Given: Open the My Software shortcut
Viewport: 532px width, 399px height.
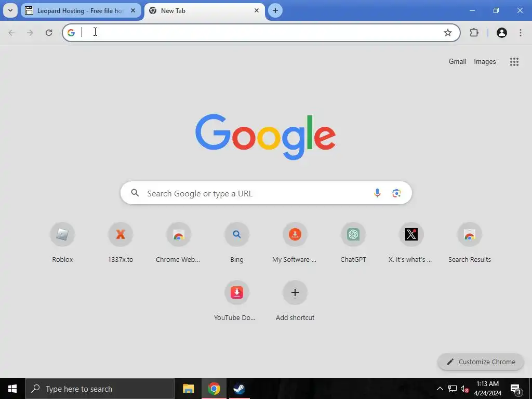Looking at the screenshot, I should tap(295, 242).
